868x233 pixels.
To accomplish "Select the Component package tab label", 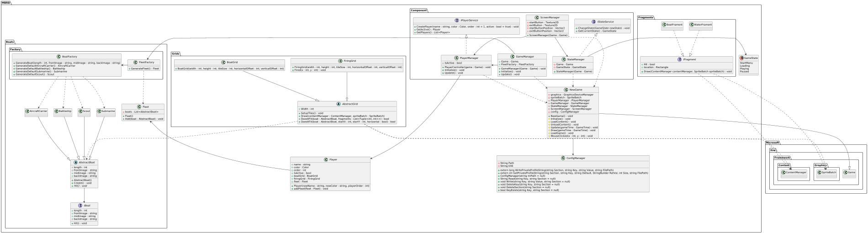I will [x=419, y=10].
